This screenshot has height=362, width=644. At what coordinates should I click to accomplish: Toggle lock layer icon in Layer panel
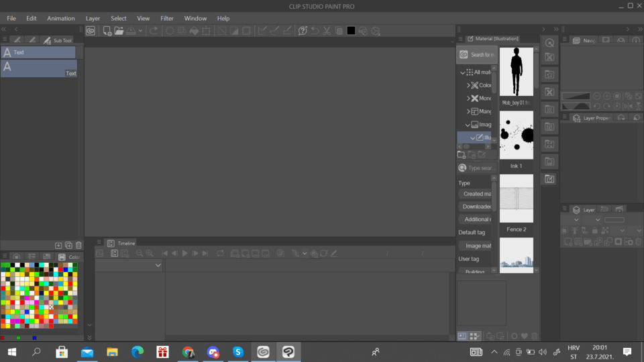click(x=595, y=231)
